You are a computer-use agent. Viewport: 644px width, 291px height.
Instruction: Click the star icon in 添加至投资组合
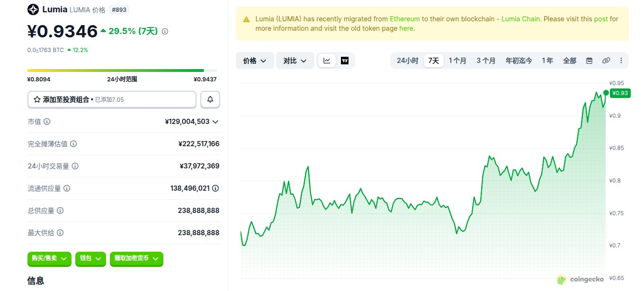coord(37,99)
